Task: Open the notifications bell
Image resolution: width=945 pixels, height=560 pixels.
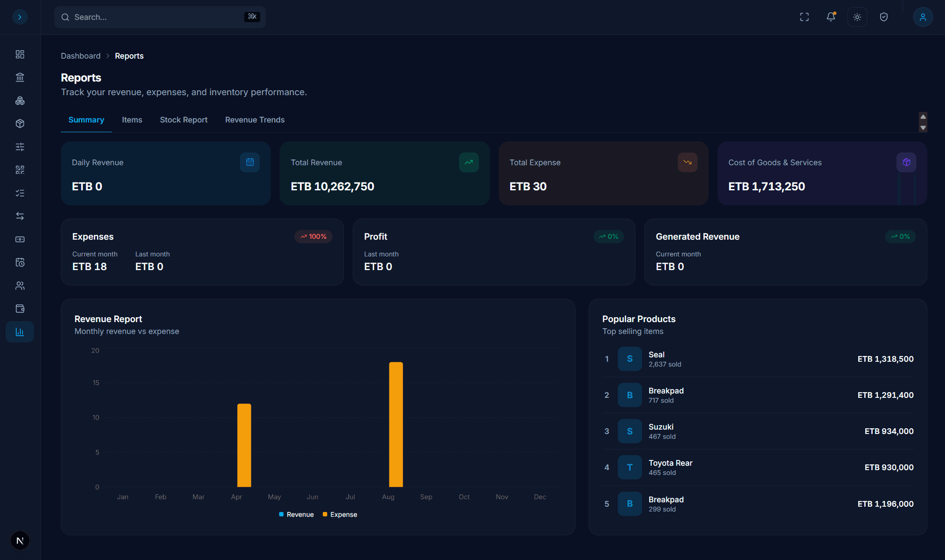Action: 831,17
